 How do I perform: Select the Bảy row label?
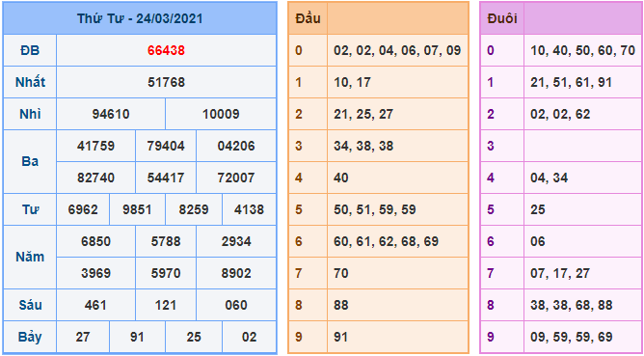30,337
